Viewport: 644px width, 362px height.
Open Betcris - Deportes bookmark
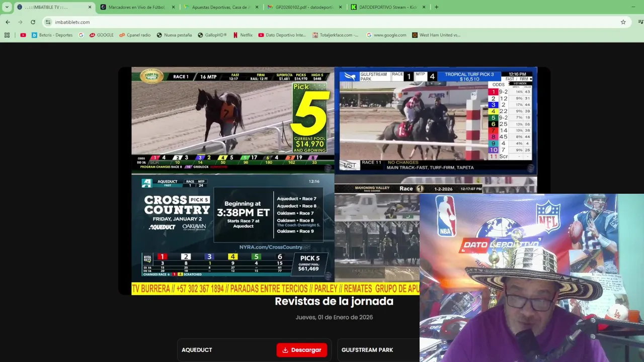click(x=52, y=35)
